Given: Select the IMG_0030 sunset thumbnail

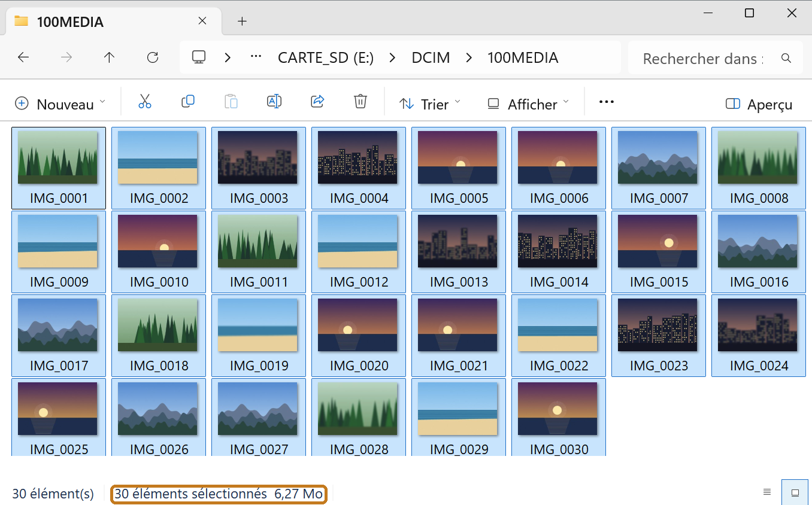Looking at the screenshot, I should 559,417.
